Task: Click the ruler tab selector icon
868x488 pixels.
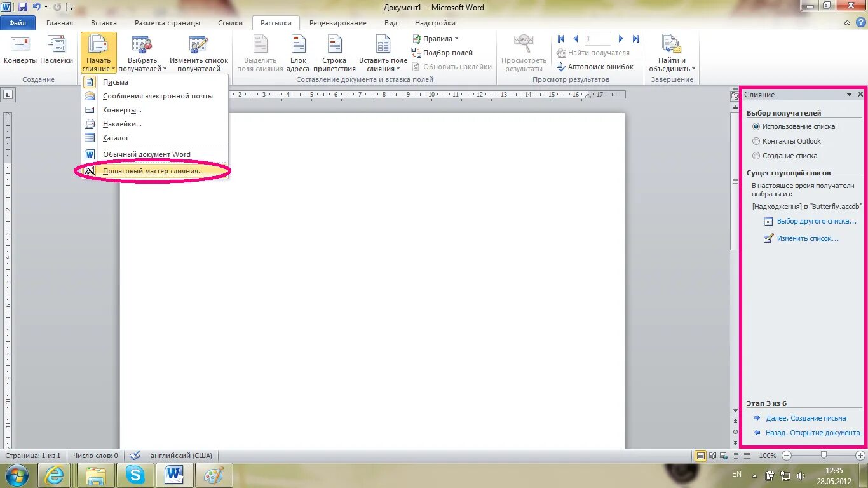Action: coord(8,95)
